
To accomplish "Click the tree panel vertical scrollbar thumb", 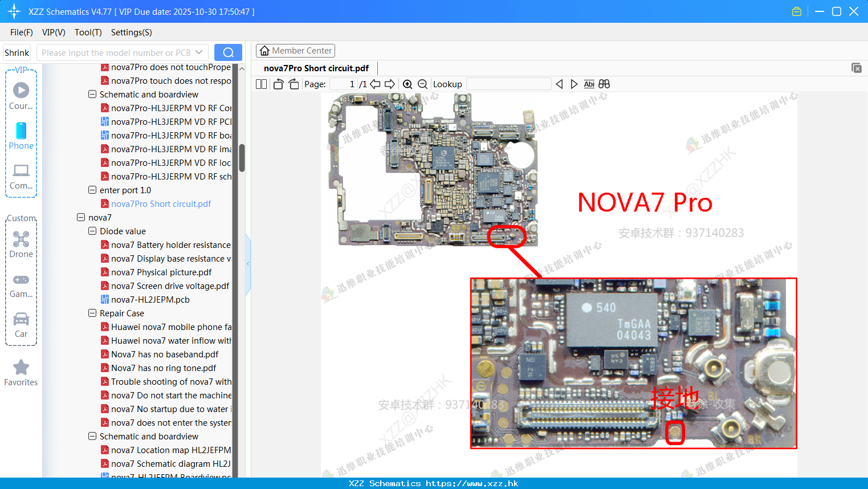I will tap(242, 158).
